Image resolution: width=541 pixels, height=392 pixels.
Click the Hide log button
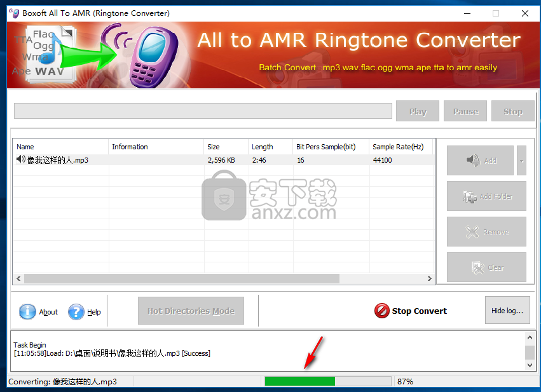(507, 310)
